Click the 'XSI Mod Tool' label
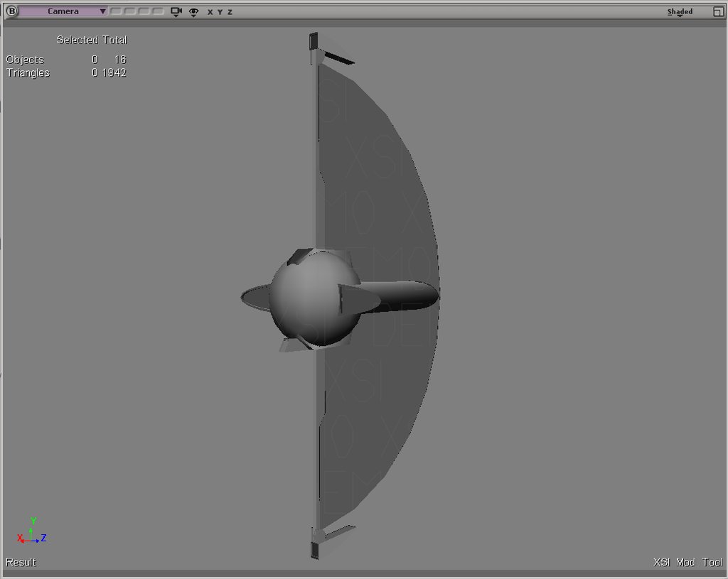This screenshot has width=728, height=579. (x=687, y=562)
